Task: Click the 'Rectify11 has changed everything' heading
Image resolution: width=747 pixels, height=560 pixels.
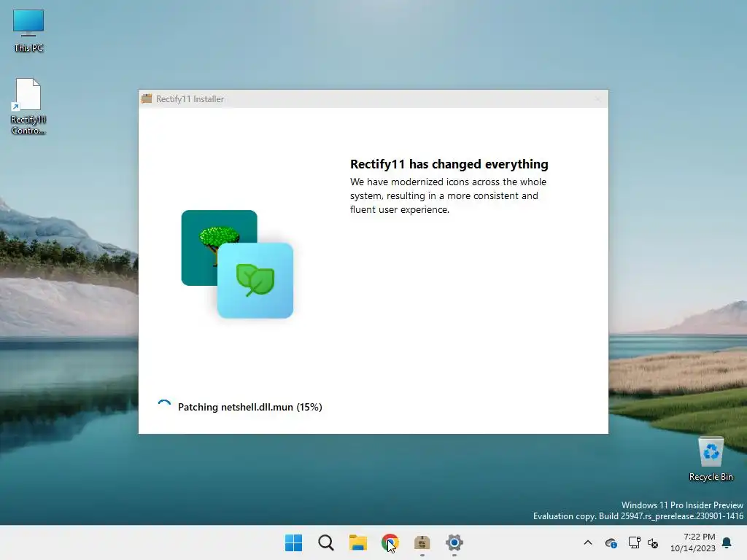Action: tap(449, 164)
